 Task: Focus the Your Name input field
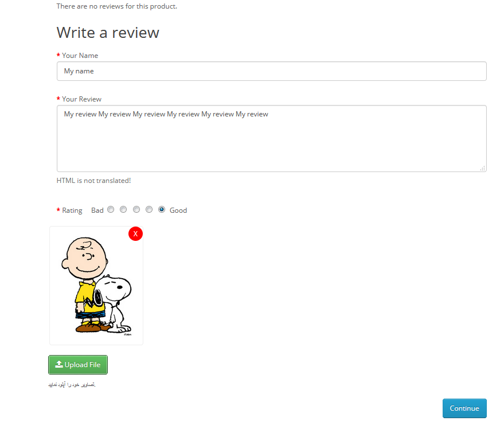(x=272, y=71)
